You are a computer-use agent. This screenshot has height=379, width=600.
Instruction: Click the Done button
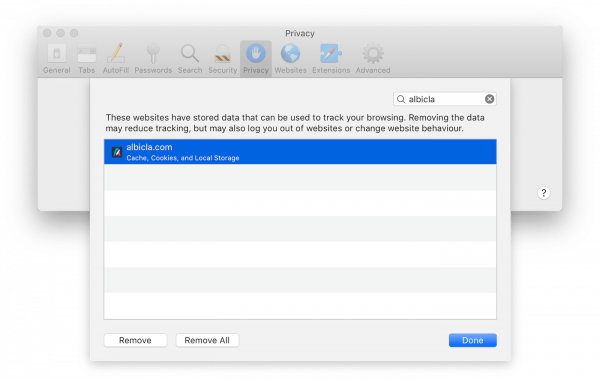tap(473, 340)
